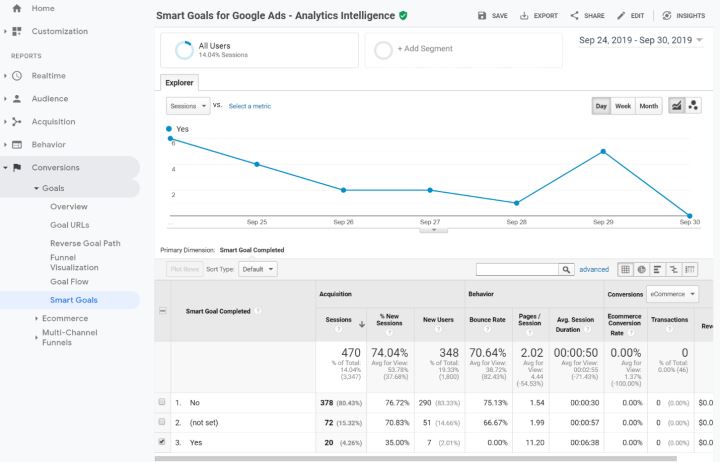Switch to motion chart view
The image size is (720, 462).
click(x=693, y=106)
